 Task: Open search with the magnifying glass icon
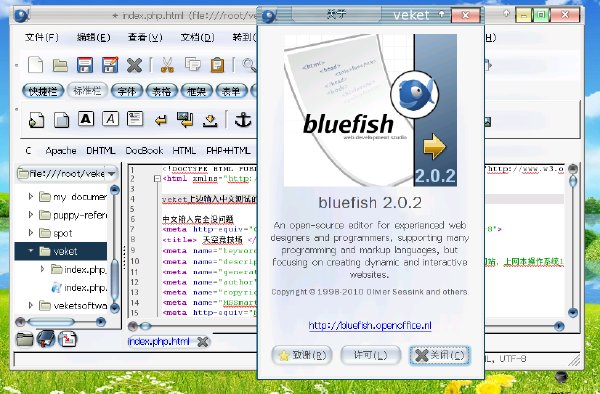[x=249, y=65]
